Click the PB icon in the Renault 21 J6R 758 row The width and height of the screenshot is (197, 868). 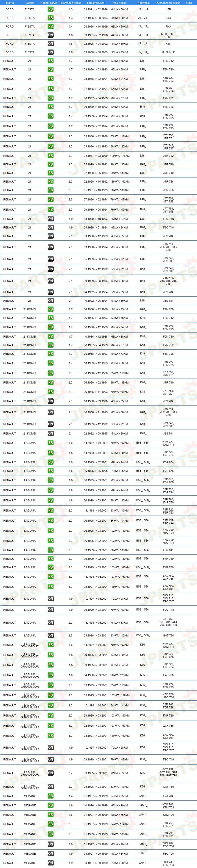coord(50,190)
